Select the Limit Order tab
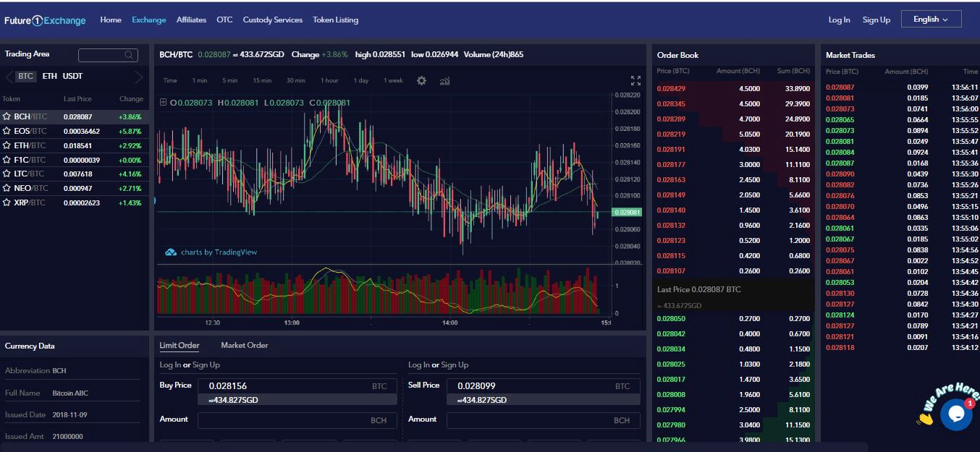This screenshot has height=452, width=980. tap(179, 346)
